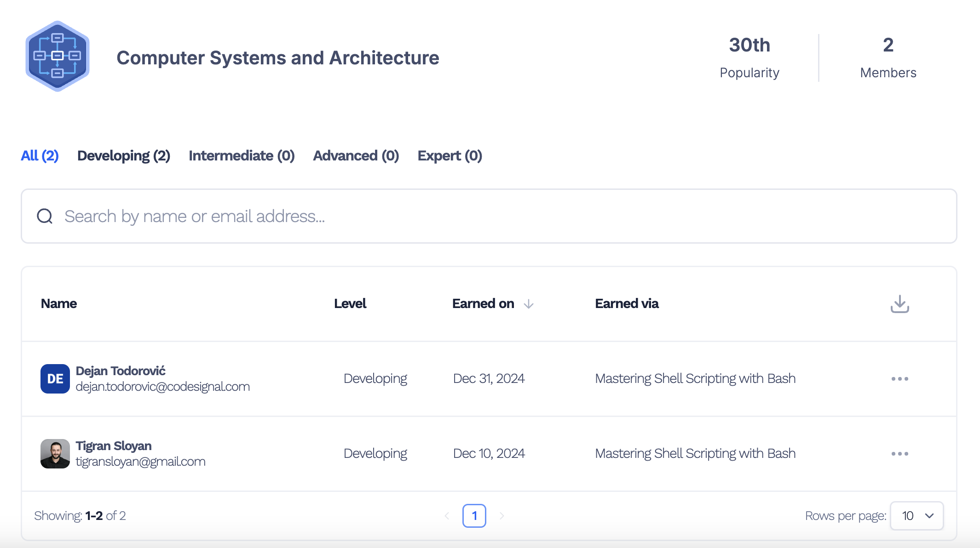Image resolution: width=980 pixels, height=548 pixels.
Task: Sort by the Earned on column header
Action: click(x=483, y=304)
